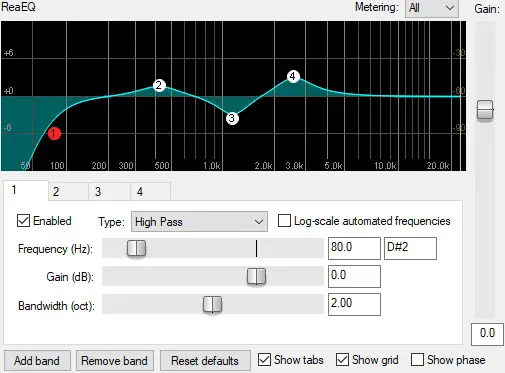Screen dimensions: 505x373
Task: Click the master Gain vertical fader
Action: click(485, 110)
